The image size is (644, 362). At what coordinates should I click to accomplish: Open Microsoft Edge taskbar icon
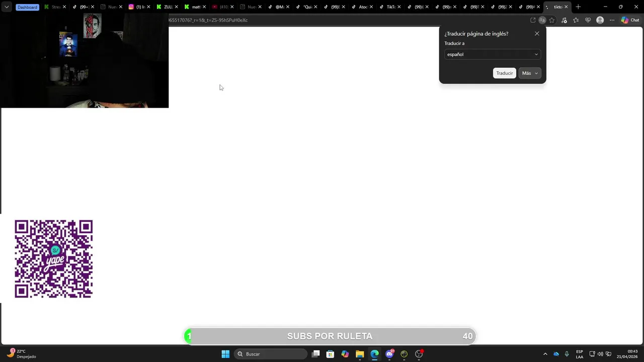(374, 354)
